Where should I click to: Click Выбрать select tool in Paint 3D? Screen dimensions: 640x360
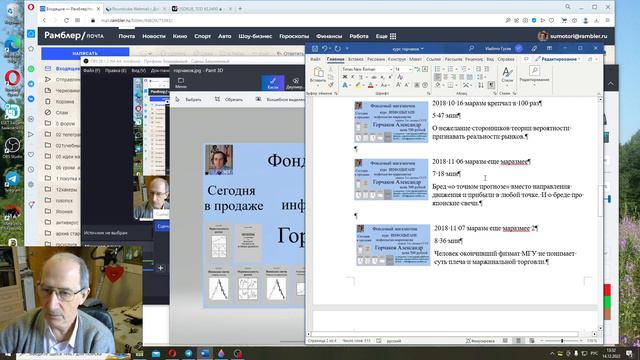189,99
